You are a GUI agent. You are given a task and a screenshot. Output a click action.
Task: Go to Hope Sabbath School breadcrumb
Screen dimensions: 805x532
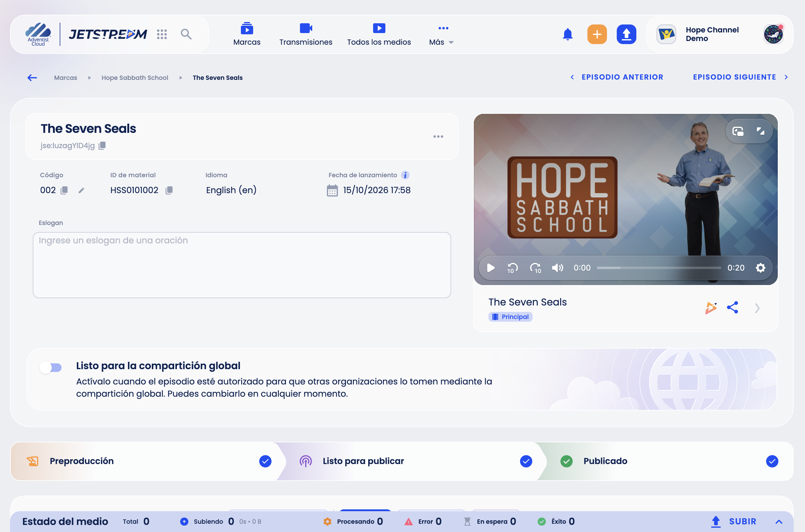(135, 78)
